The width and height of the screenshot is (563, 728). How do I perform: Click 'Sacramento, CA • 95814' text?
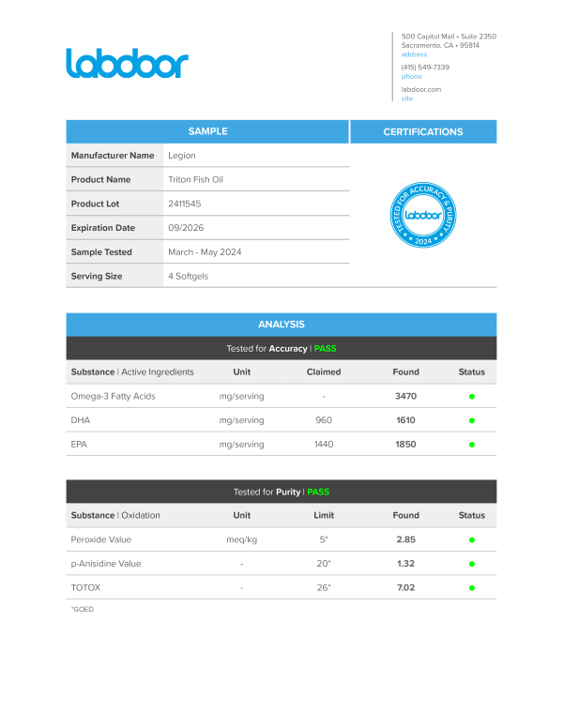[x=440, y=45]
